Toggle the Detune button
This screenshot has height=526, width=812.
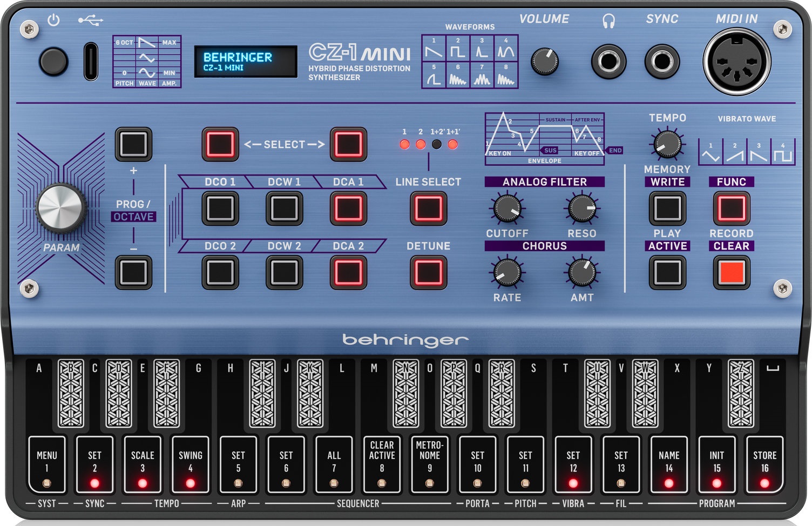428,272
